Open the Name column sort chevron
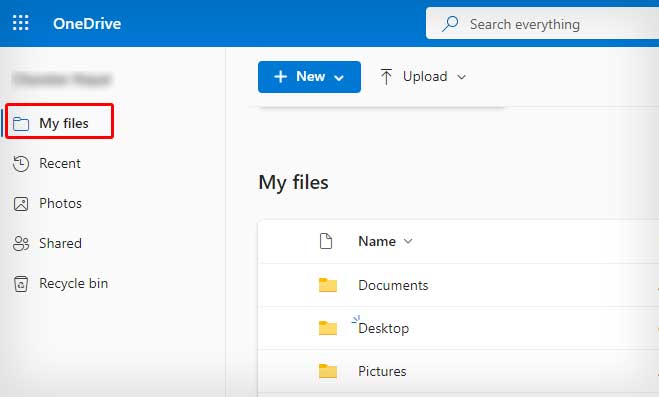Viewport: 659px width, 397px height. (x=408, y=241)
